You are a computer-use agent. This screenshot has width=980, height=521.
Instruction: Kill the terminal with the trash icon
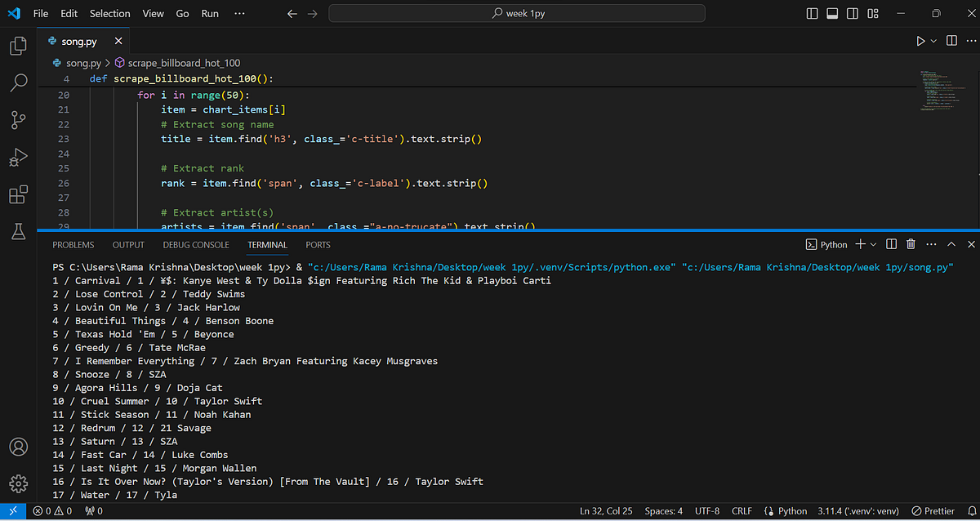pyautogui.click(x=911, y=243)
